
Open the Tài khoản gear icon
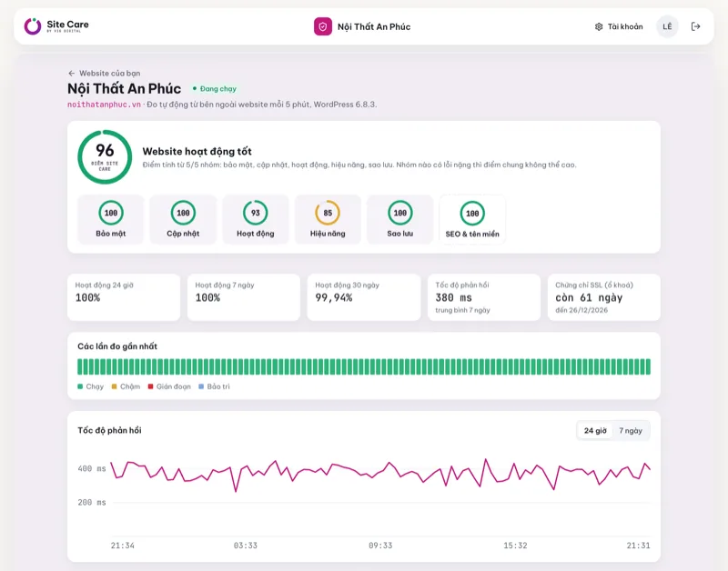[599, 27]
